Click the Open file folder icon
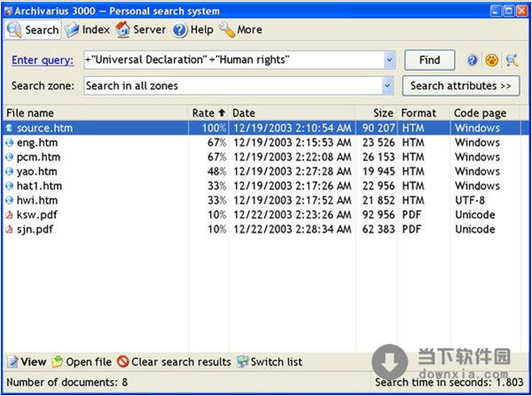Viewport: 532px width, 396px height. coord(57,362)
